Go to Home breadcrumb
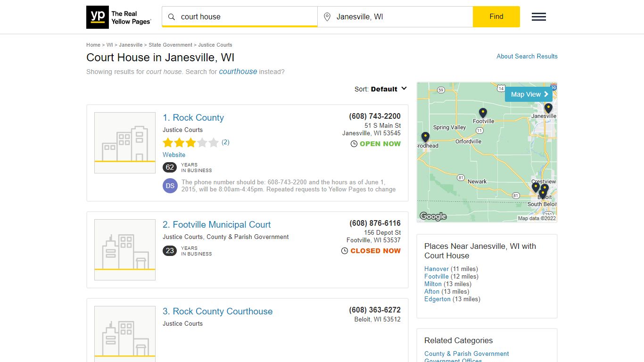 93,45
